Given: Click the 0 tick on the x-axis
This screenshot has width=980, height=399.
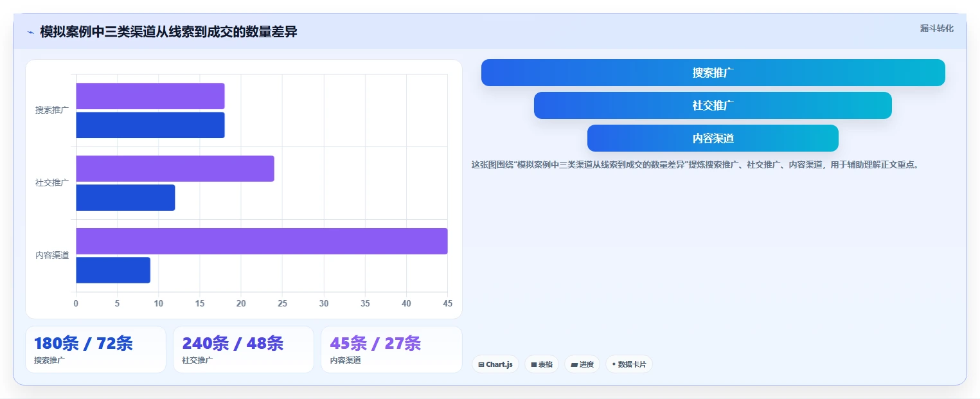Looking at the screenshot, I should point(76,303).
